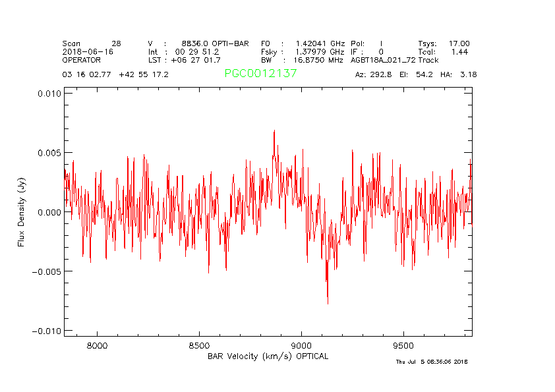
Task: Click the plot timestamp Thu Jul 5 2018
Action: (x=431, y=362)
